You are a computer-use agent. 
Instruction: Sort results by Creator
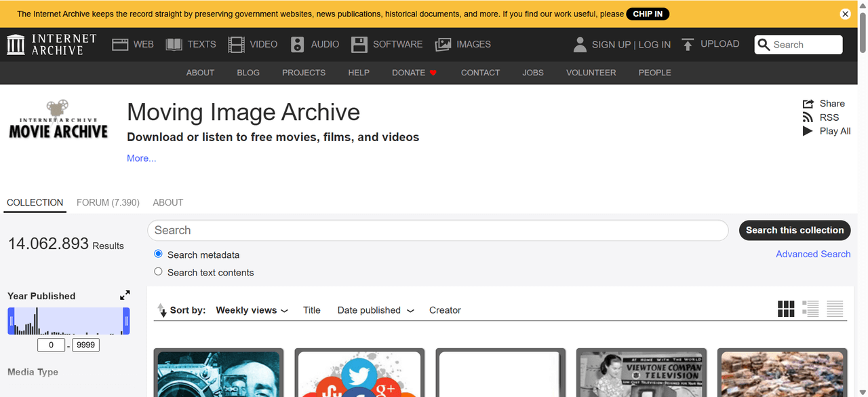tap(445, 310)
